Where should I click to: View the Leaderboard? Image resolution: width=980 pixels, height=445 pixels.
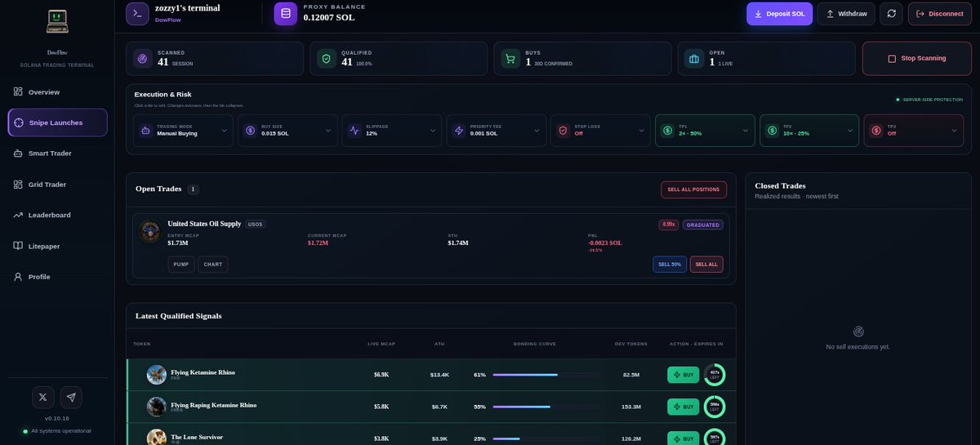pos(57,215)
